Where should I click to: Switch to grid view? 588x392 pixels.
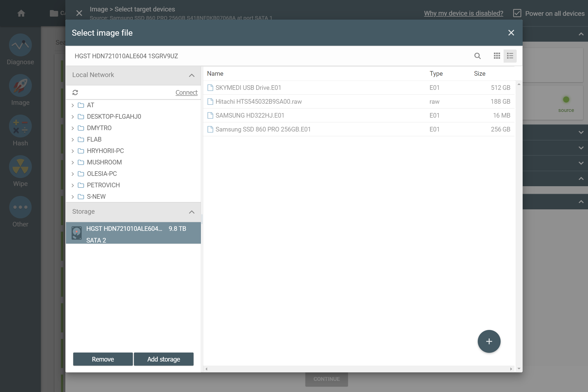[x=497, y=56]
